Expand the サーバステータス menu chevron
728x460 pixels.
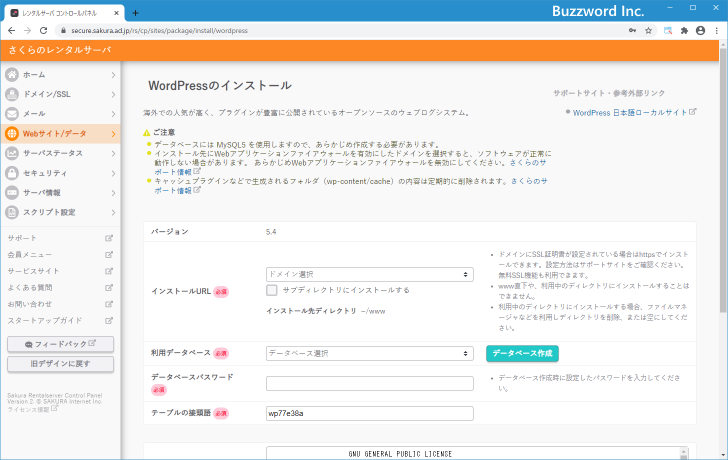[x=113, y=153]
